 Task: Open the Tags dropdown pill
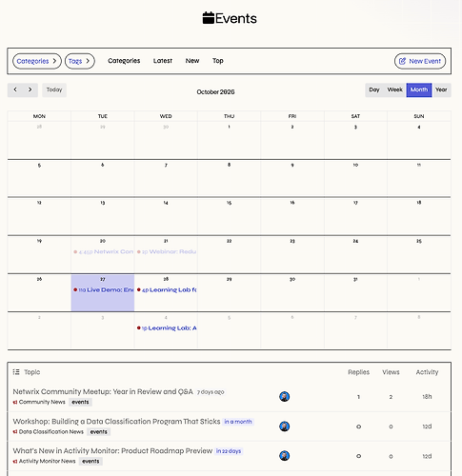coord(80,61)
